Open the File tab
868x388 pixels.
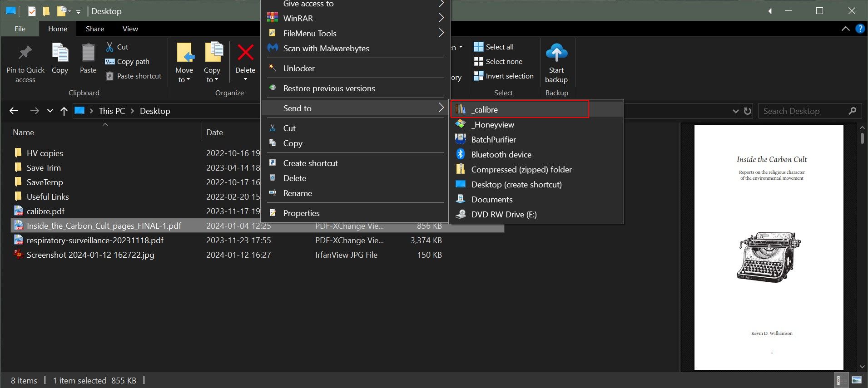tap(20, 29)
